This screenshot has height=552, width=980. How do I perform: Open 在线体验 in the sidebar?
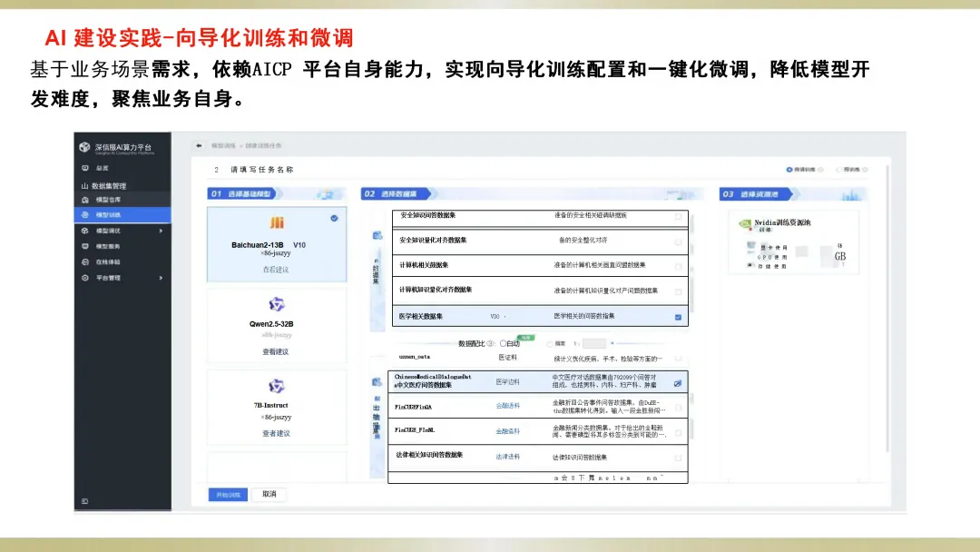108,262
